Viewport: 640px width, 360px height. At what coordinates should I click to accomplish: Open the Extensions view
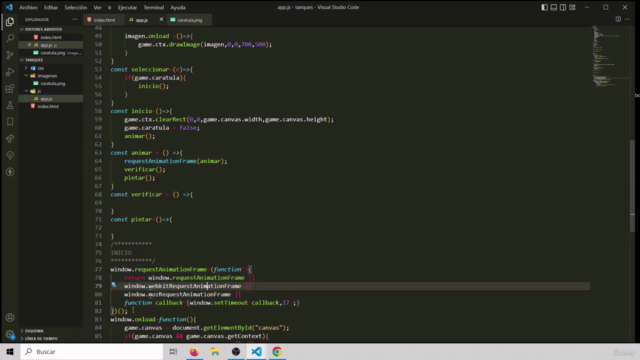pos(10,89)
